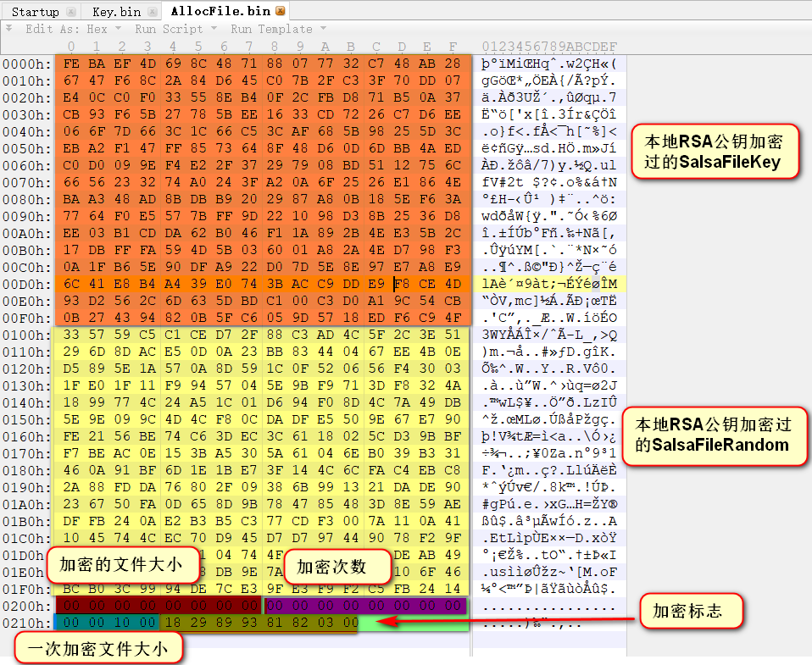Click the 0000h: row address

click(x=27, y=64)
